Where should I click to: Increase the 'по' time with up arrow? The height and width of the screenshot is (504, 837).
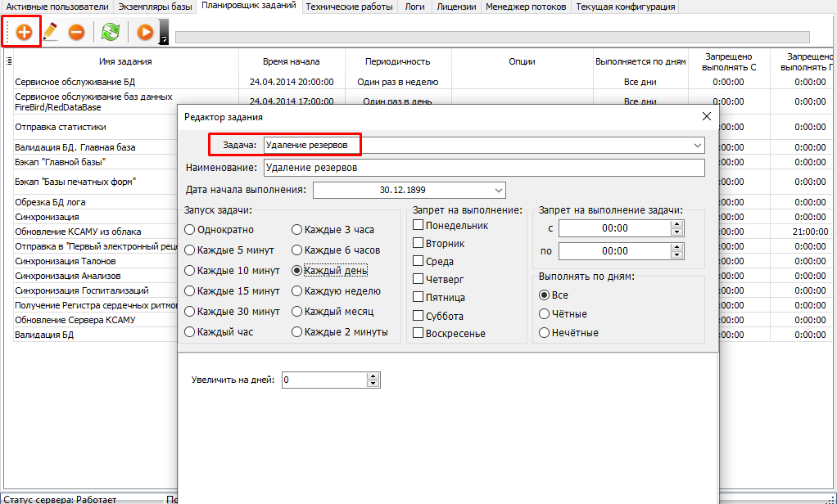pyautogui.click(x=677, y=247)
